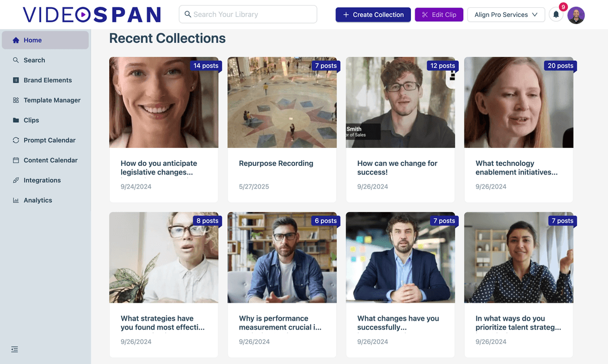Open the profile avatar menu
The height and width of the screenshot is (364, 608).
(x=576, y=15)
